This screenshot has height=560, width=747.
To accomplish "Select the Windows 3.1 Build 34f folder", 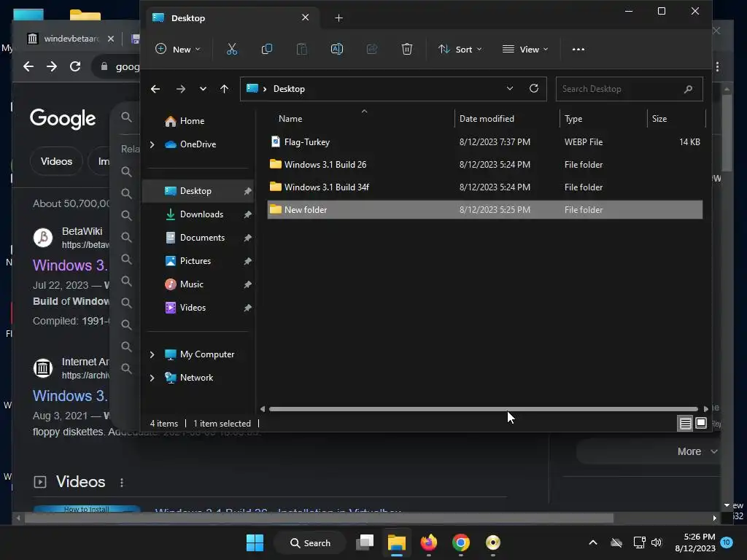I will (485, 187).
